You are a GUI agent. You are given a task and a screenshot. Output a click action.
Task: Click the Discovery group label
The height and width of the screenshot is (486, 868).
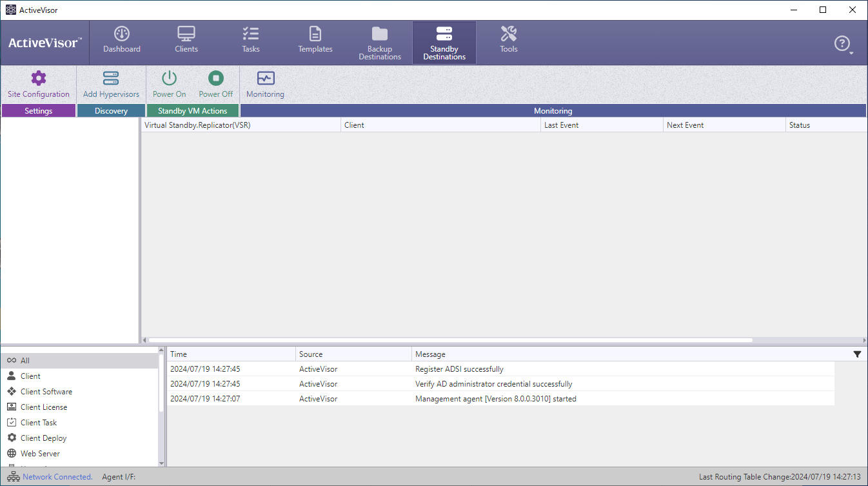pos(111,111)
